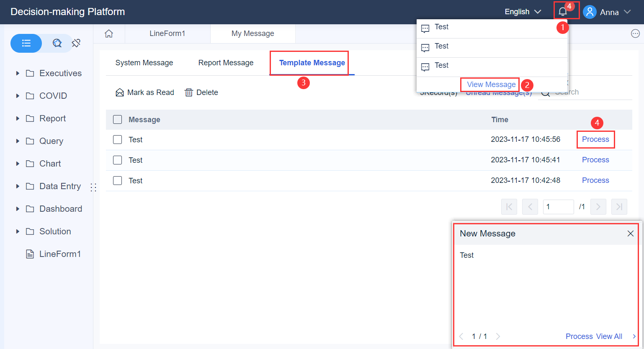Switch to list directory view icon
644x349 pixels.
pyautogui.click(x=26, y=43)
